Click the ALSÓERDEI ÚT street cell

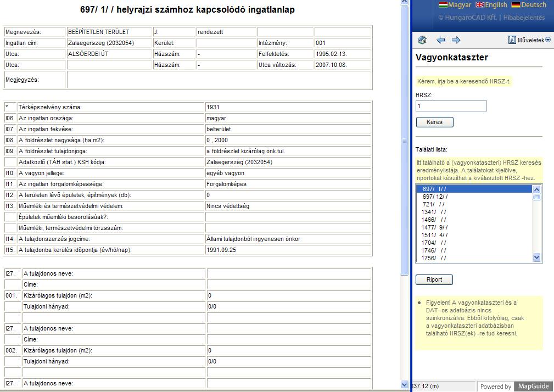109,54
